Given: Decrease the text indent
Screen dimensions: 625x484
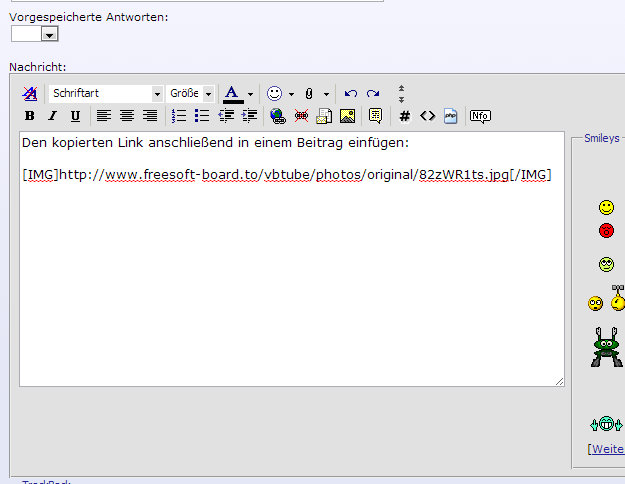Looking at the screenshot, I should click(x=226, y=116).
